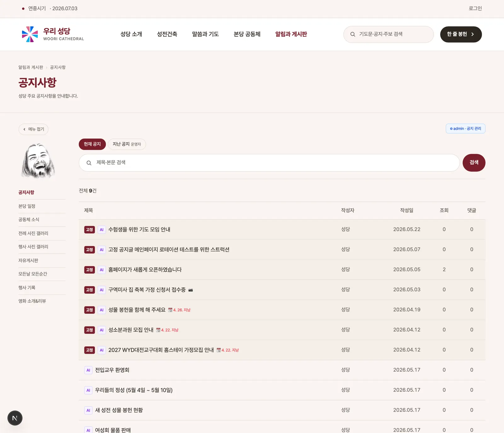The image size is (504, 433).
Task: Focus 제목·본문 검색 input field
Action: coord(269,162)
